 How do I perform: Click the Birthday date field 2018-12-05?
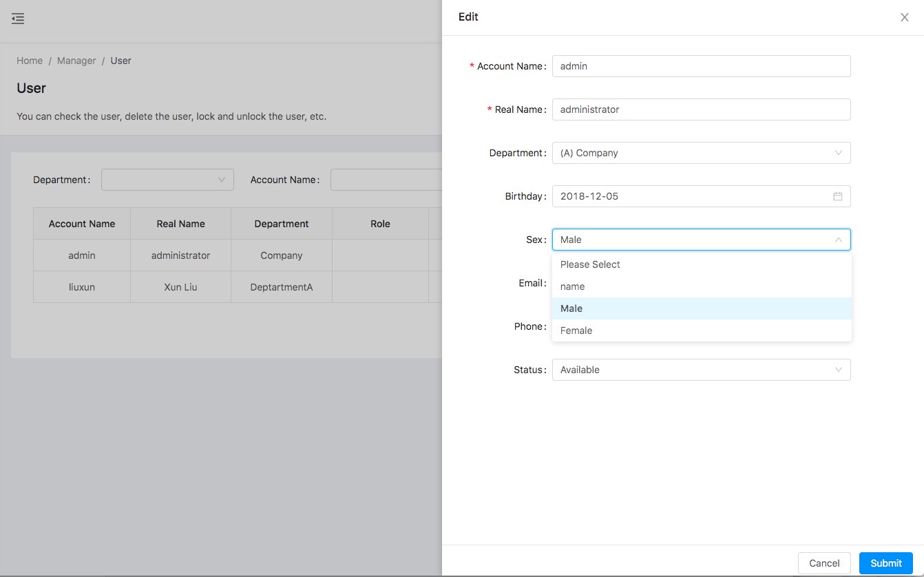coord(702,196)
